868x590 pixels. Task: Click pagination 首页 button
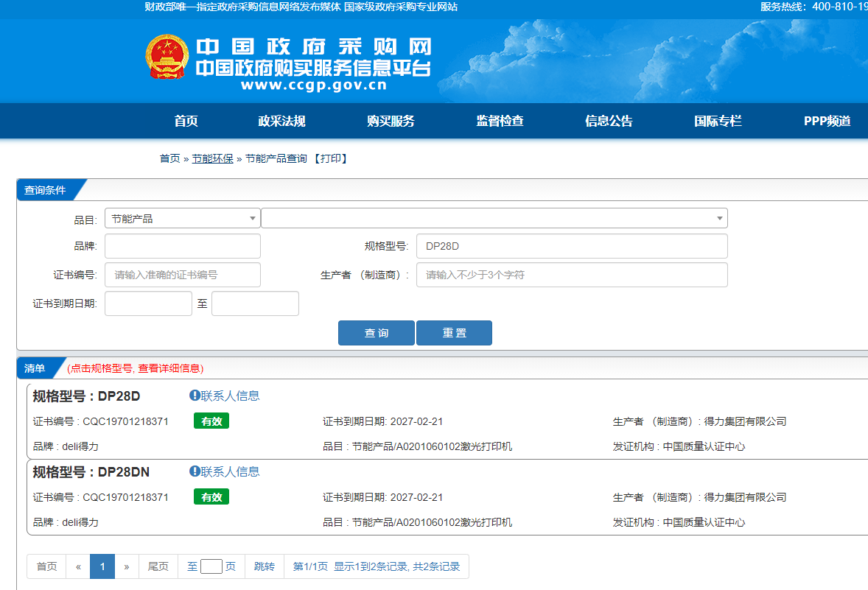[x=46, y=566]
